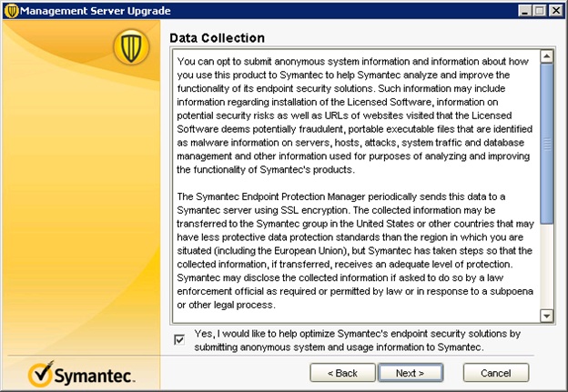Cancel the Management Server Upgrade wizard
Image resolution: width=568 pixels, height=392 pixels.
(496, 373)
